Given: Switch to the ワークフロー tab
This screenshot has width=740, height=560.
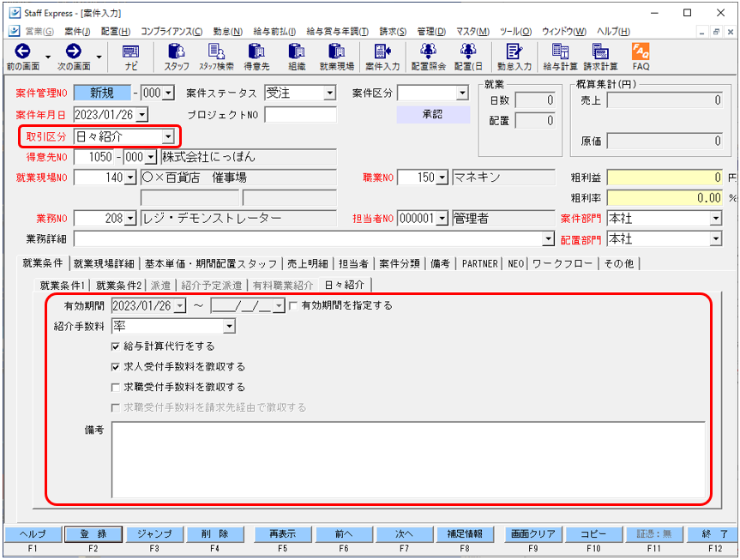Looking at the screenshot, I should pos(563,263).
